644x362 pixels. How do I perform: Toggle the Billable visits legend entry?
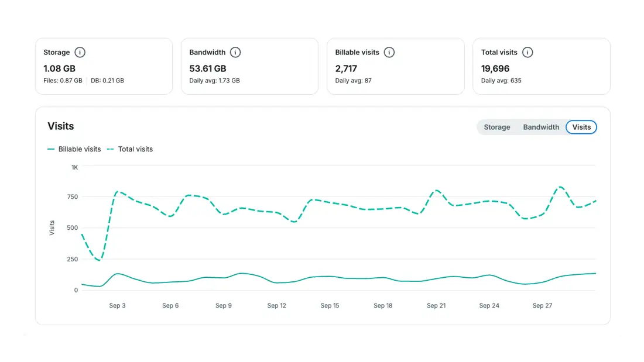click(x=74, y=149)
